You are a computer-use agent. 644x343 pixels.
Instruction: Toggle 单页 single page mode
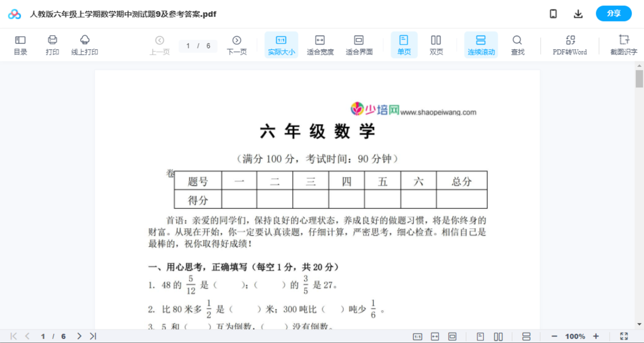(x=404, y=45)
